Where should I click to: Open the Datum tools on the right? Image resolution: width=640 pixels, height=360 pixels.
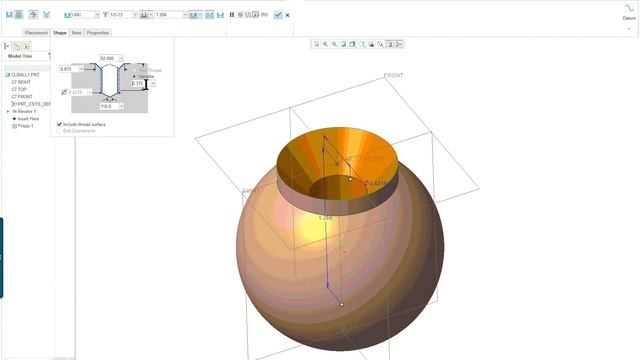629,12
